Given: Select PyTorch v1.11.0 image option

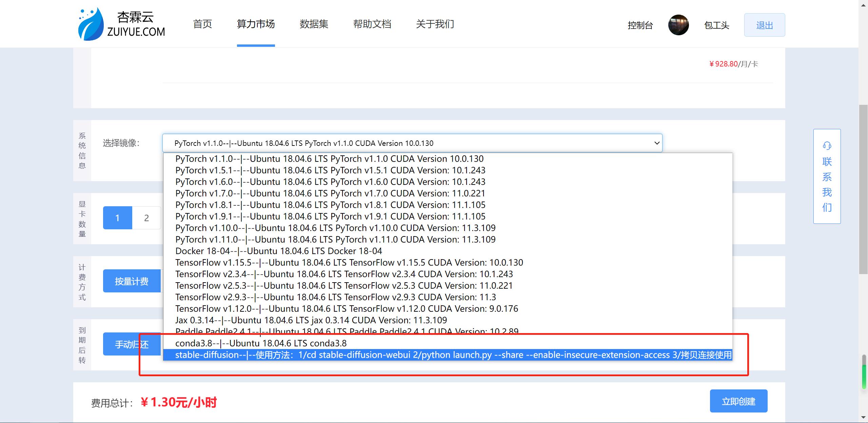Looking at the screenshot, I should coord(448,239).
